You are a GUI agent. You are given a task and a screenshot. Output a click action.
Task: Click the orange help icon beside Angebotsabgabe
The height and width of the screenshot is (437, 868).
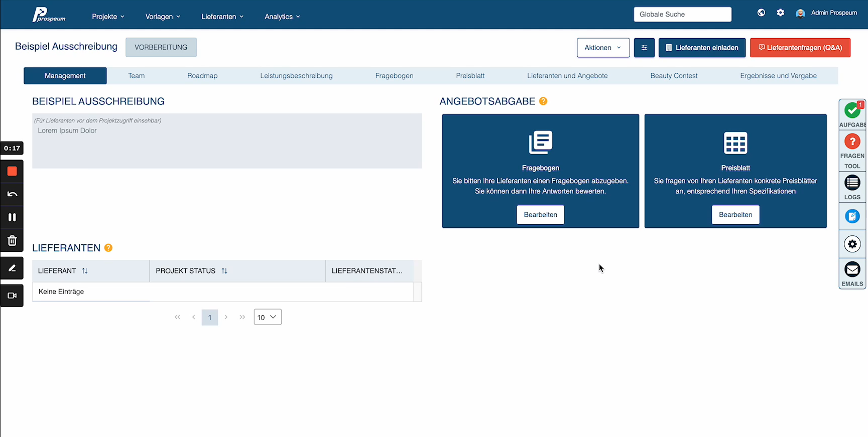point(543,101)
